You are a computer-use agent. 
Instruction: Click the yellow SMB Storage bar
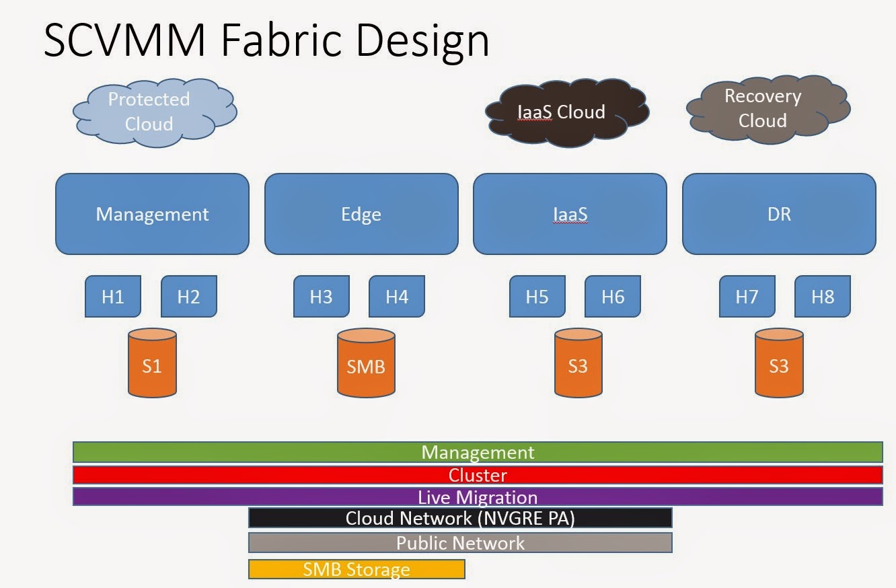pos(357,569)
